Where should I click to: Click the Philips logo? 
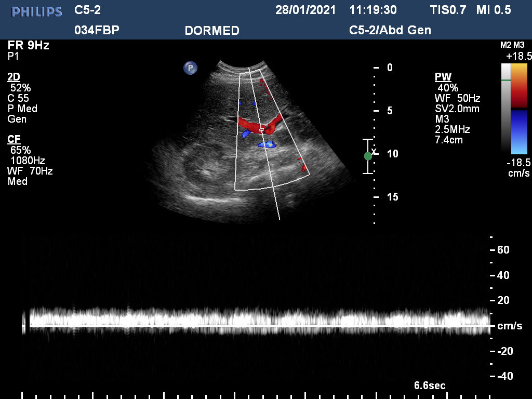pyautogui.click(x=37, y=11)
